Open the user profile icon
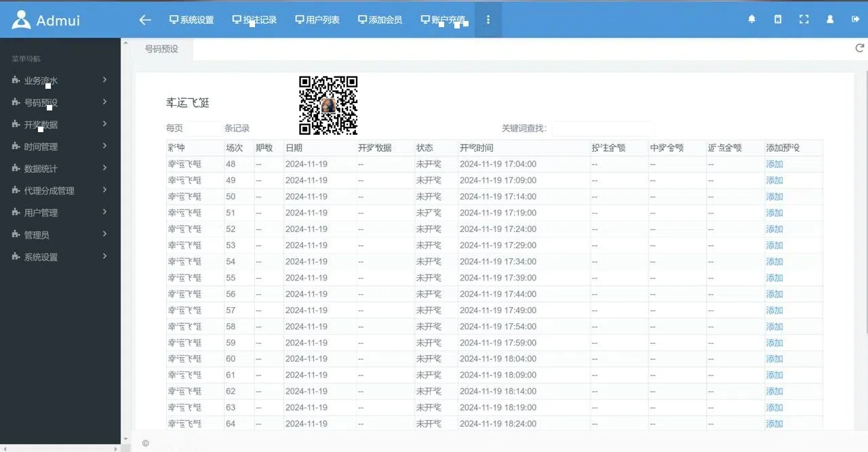The image size is (868, 452). coord(829,20)
